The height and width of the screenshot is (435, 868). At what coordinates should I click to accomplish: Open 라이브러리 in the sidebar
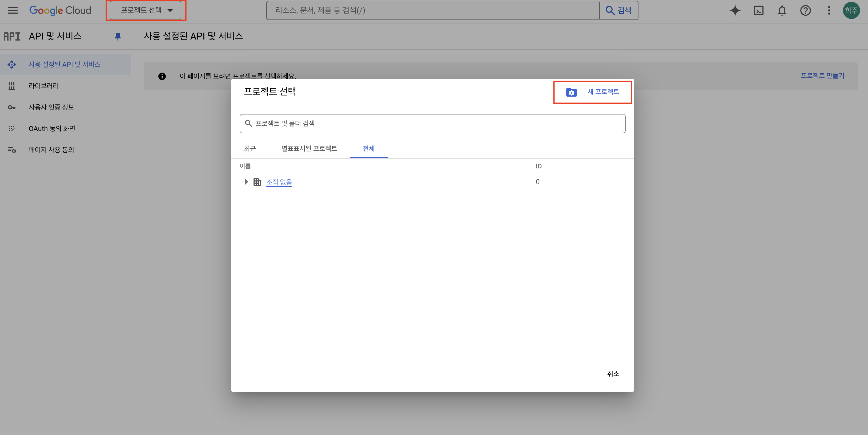pos(43,86)
